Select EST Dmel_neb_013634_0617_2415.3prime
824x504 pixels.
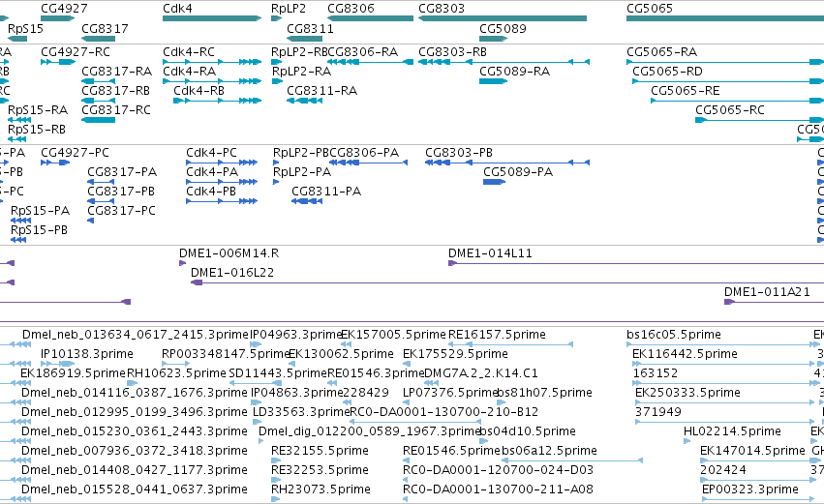click(135, 335)
